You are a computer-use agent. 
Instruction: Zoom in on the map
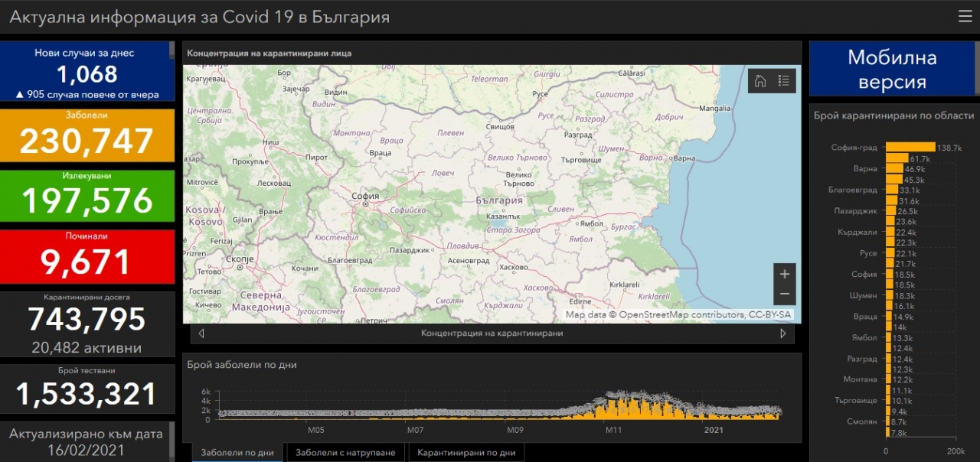click(x=784, y=274)
